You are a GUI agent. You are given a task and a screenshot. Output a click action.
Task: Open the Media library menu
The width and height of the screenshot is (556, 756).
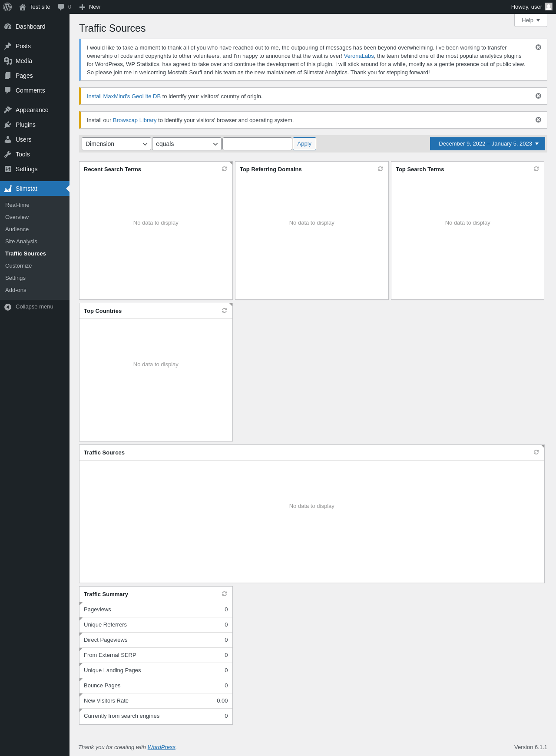coord(35,61)
